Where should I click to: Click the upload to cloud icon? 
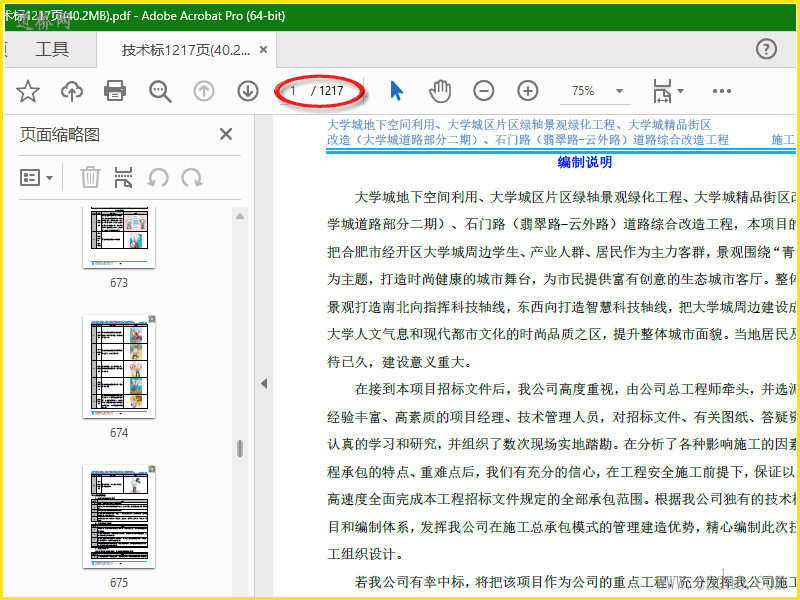point(72,91)
